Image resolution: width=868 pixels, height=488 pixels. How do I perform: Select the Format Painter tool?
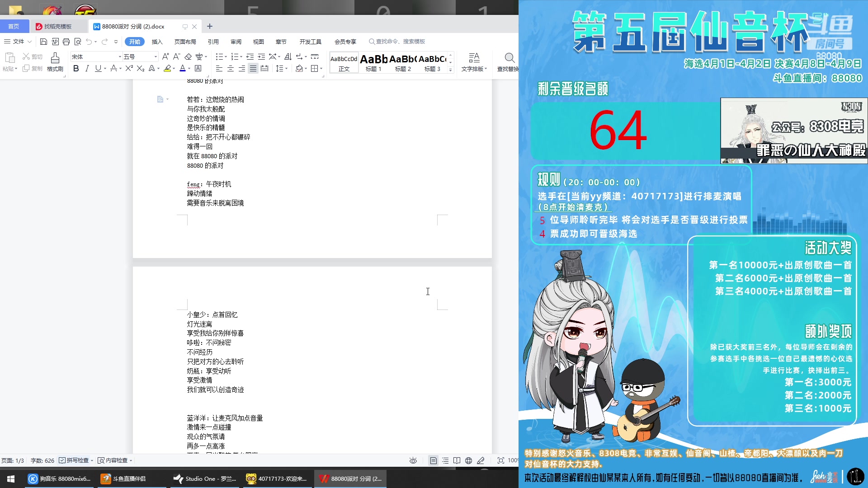coord(54,62)
